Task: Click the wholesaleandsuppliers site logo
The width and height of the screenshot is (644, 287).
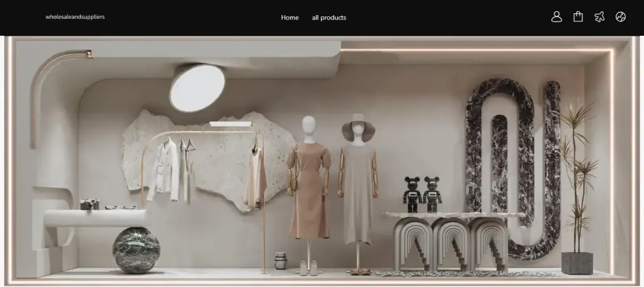Action: click(75, 17)
